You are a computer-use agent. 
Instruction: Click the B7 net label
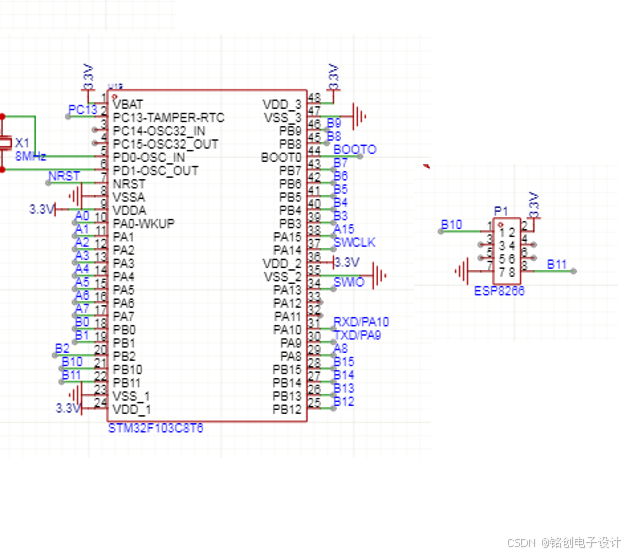(340, 163)
